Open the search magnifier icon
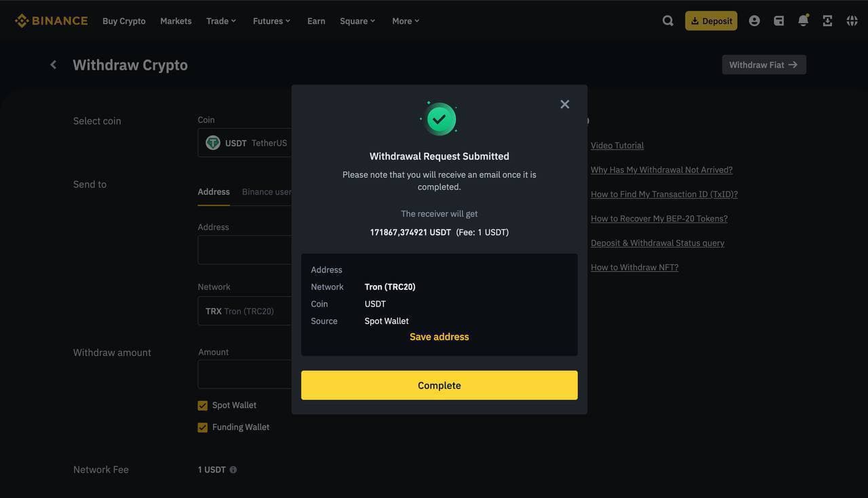Screen dimensions: 868x498 click(668, 21)
